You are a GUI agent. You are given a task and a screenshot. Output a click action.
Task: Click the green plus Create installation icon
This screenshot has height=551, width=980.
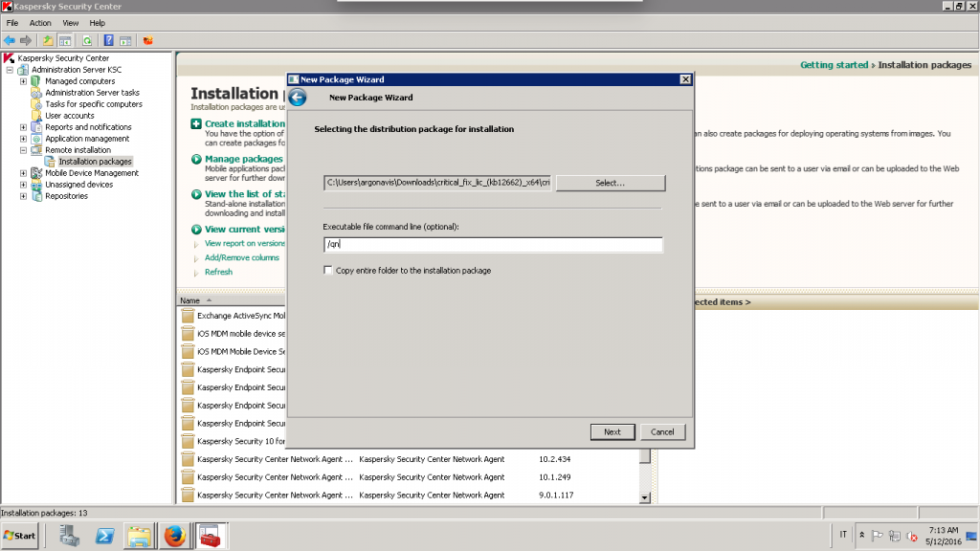coord(196,123)
